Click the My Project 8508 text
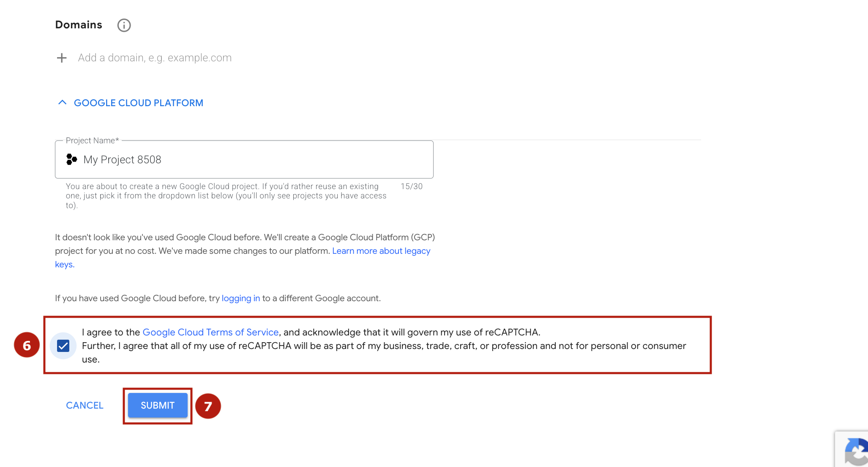This screenshot has width=868, height=467. coord(122,159)
